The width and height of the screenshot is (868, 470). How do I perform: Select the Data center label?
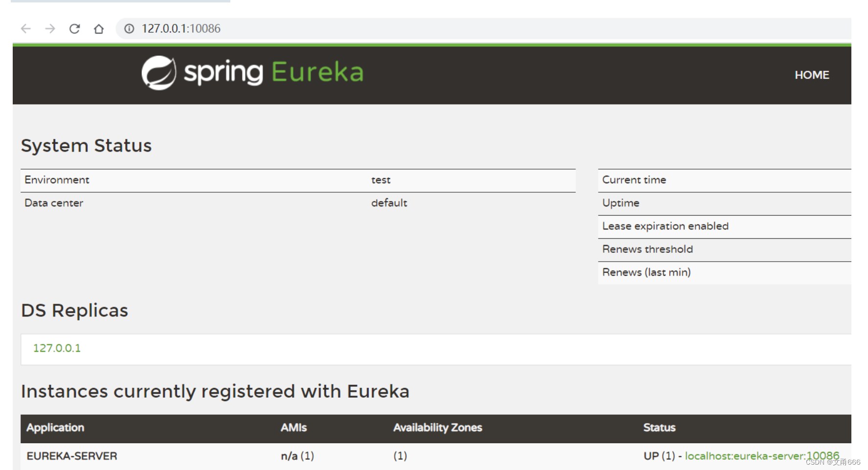point(54,203)
